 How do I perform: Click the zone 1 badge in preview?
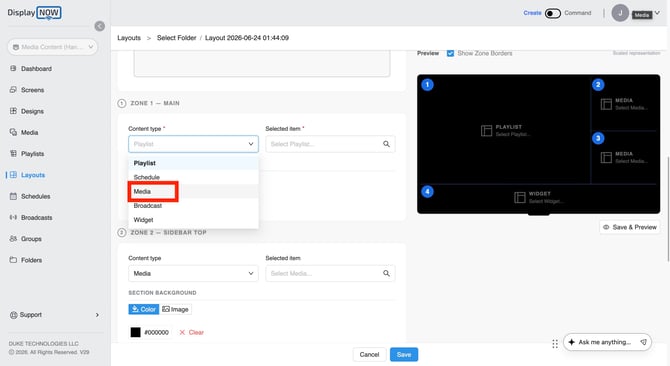[x=427, y=85]
